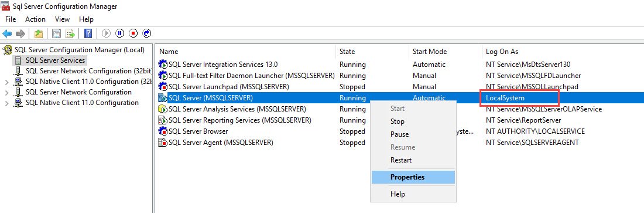Viewport: 644px width, 213px height.
Task: Click the SQL Server Reporting Services icon
Action: [x=163, y=120]
